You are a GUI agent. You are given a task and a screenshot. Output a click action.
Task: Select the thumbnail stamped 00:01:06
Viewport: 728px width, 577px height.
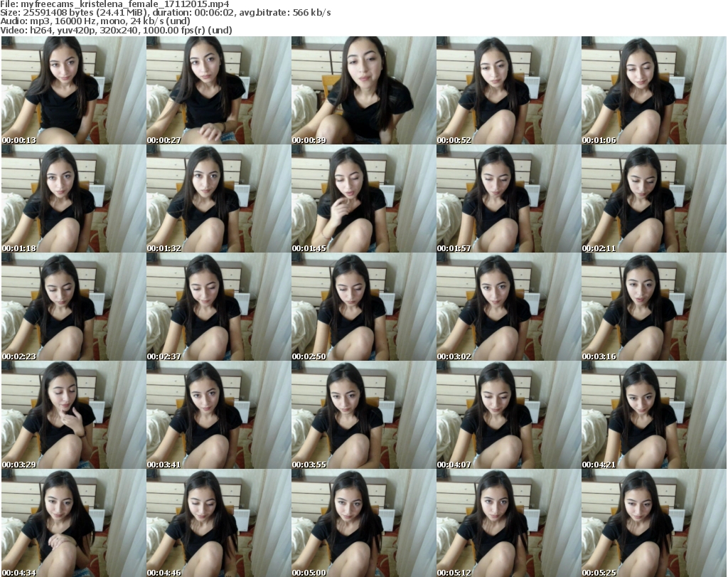pos(654,90)
